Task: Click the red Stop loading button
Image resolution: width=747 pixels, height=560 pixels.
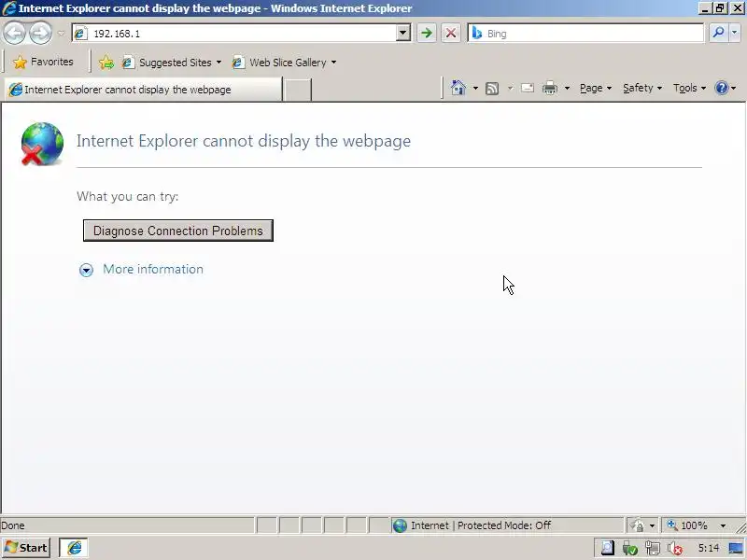Action: 451,34
